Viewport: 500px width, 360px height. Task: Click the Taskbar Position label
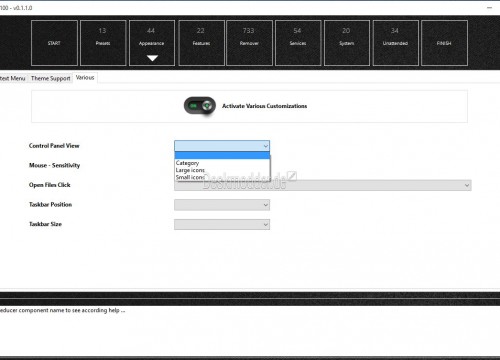[50, 204]
